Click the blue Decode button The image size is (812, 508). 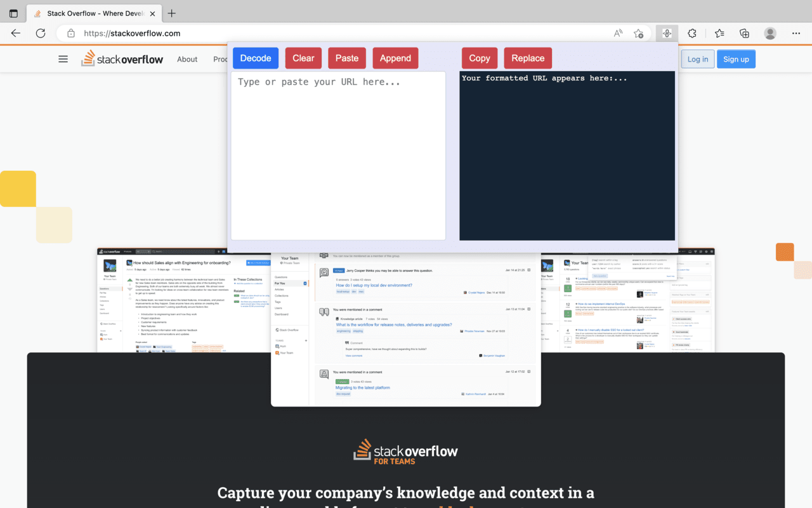pyautogui.click(x=256, y=58)
